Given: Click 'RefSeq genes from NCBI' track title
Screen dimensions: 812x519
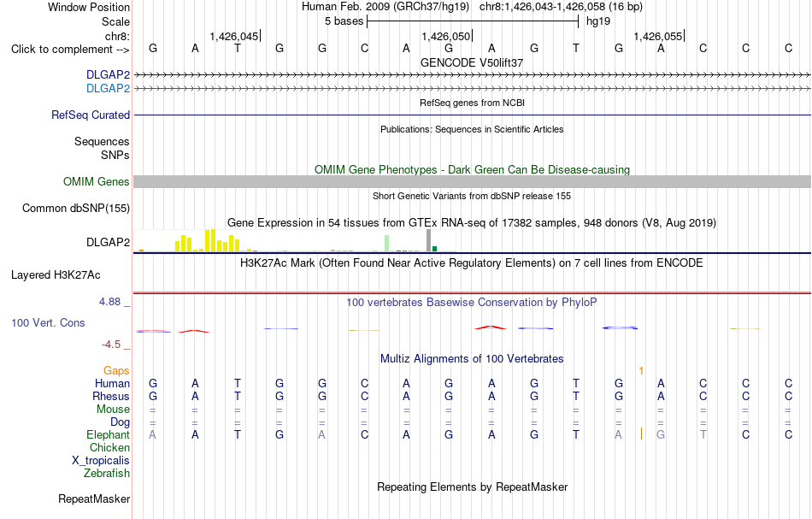Looking at the screenshot, I should pos(472,103).
